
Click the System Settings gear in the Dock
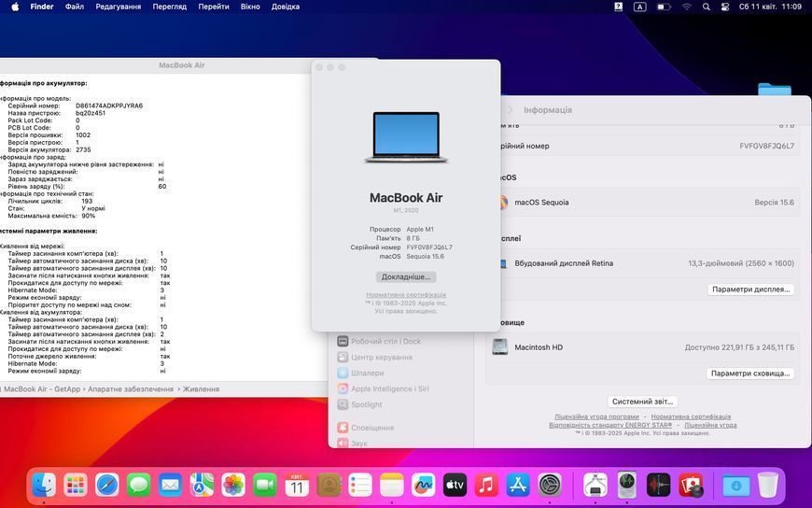[550, 486]
